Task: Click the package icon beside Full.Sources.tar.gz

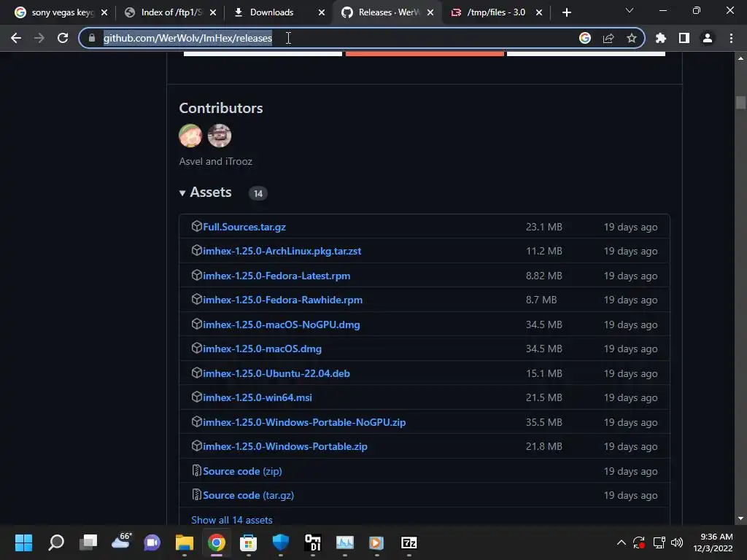Action: [196, 226]
